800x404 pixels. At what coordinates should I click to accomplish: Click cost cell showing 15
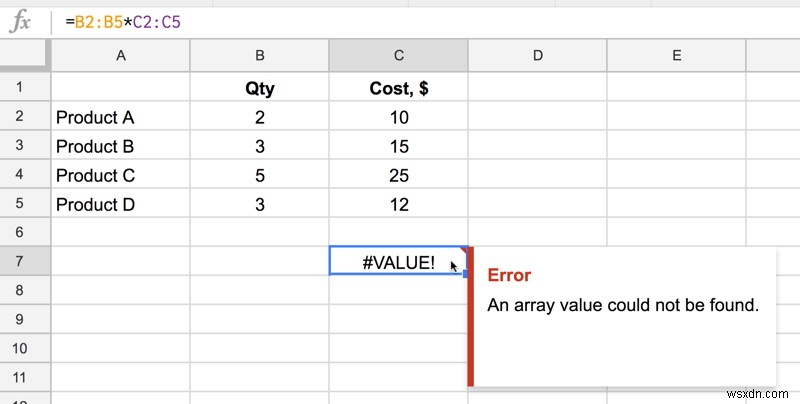[398, 145]
